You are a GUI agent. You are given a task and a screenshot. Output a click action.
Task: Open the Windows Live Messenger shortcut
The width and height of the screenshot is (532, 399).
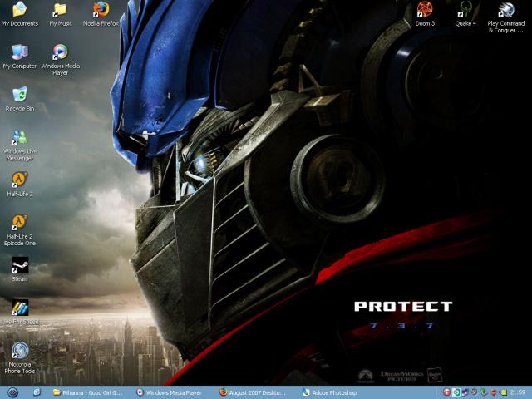click(x=20, y=145)
